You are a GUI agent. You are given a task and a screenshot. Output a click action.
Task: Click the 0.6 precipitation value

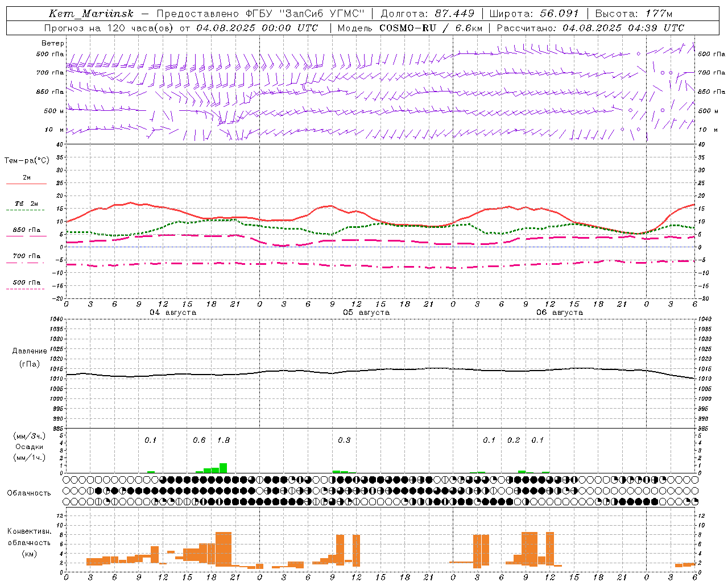click(199, 440)
